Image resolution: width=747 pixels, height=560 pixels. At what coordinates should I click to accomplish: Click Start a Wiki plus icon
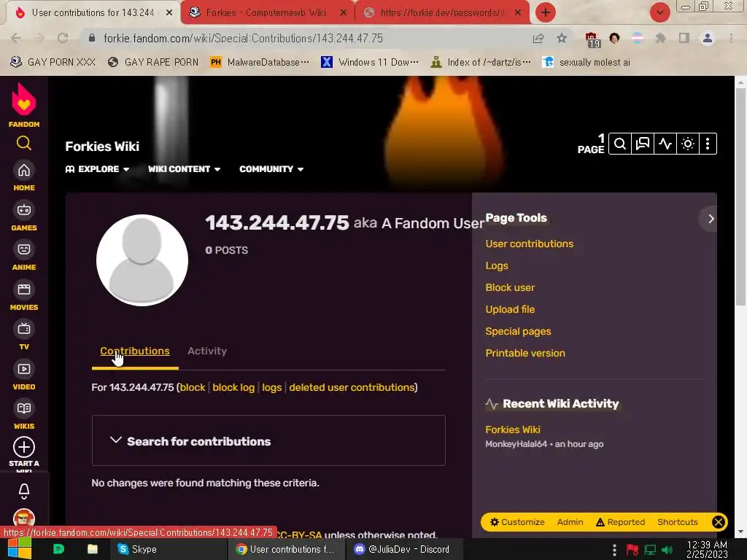24,447
